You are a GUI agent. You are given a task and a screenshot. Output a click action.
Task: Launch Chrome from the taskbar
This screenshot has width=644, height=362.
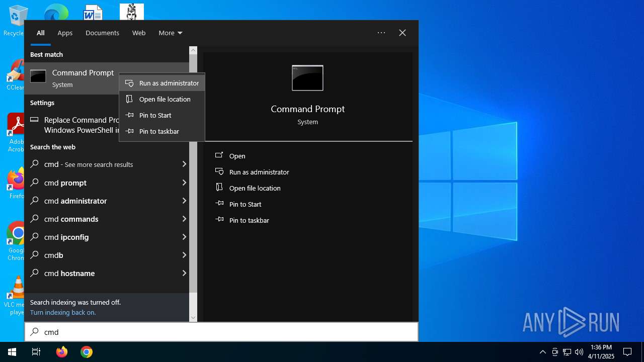(x=87, y=352)
